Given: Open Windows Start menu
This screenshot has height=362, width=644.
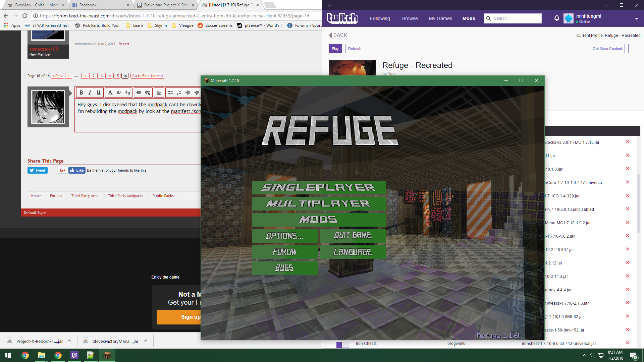Looking at the screenshot, I should [8, 355].
